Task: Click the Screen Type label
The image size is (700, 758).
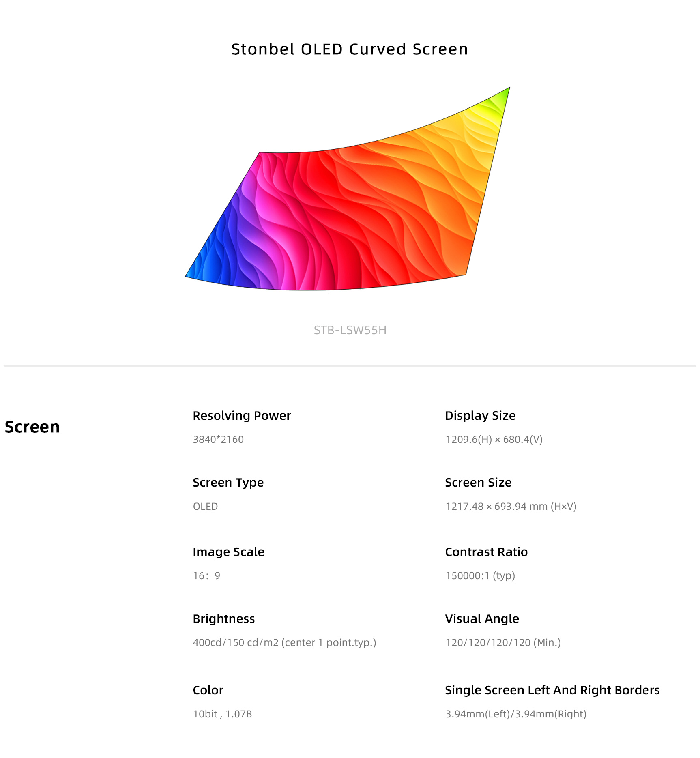Action: click(228, 483)
